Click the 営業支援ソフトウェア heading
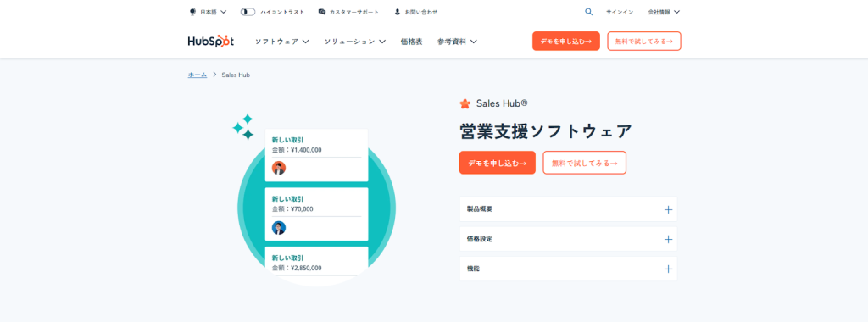 tap(546, 131)
